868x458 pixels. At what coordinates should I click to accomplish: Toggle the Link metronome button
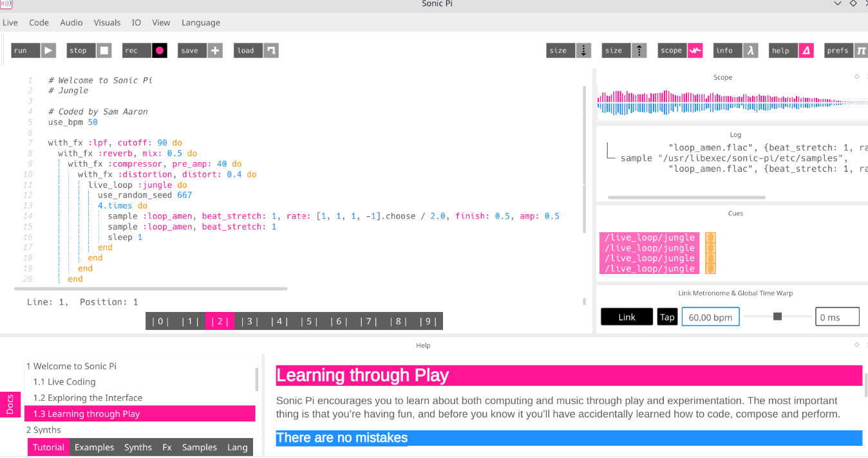(x=627, y=317)
